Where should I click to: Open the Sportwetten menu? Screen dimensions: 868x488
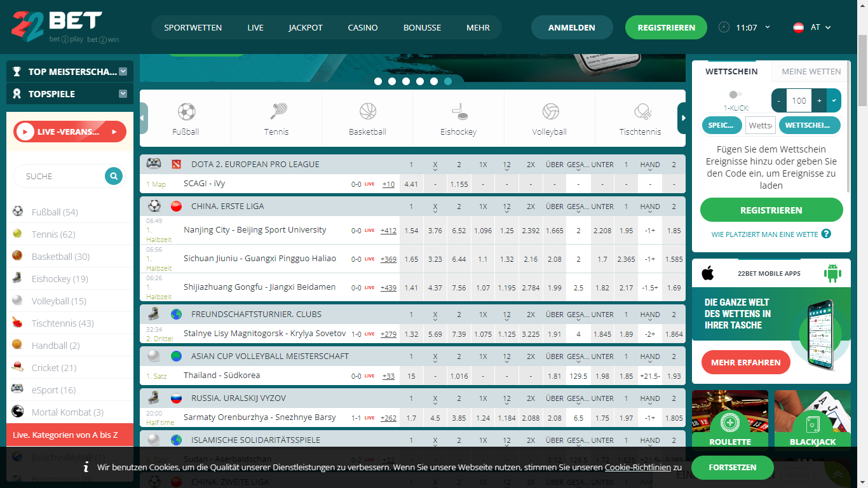point(193,27)
